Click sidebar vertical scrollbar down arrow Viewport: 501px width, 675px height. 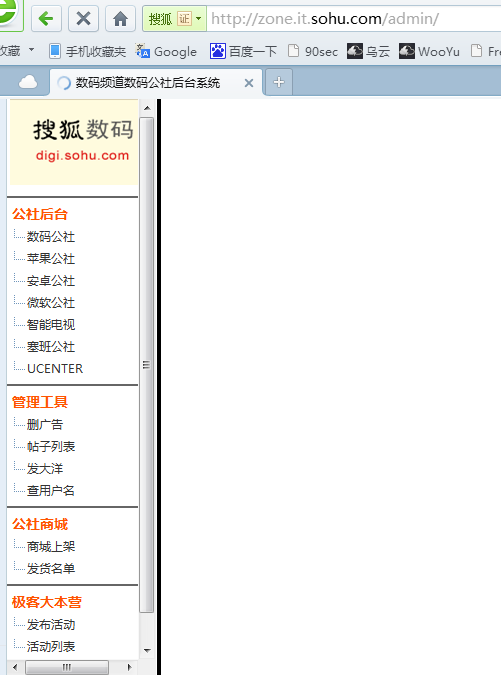[x=147, y=650]
